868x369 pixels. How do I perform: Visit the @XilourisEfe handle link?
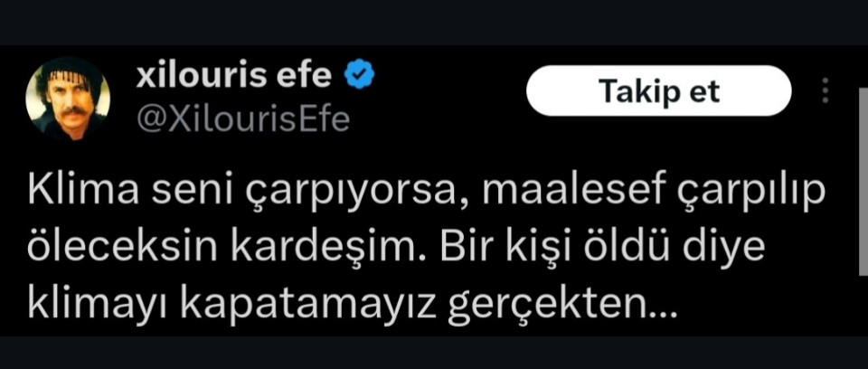[242, 118]
